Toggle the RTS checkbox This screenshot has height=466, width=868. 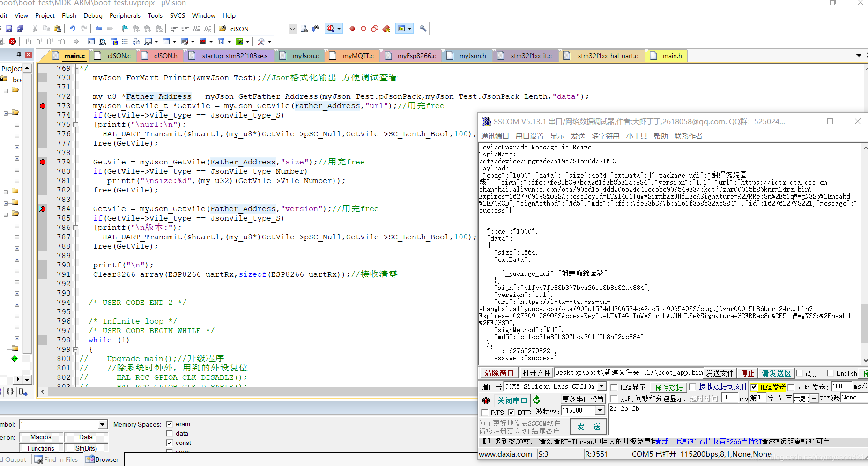[x=485, y=413]
